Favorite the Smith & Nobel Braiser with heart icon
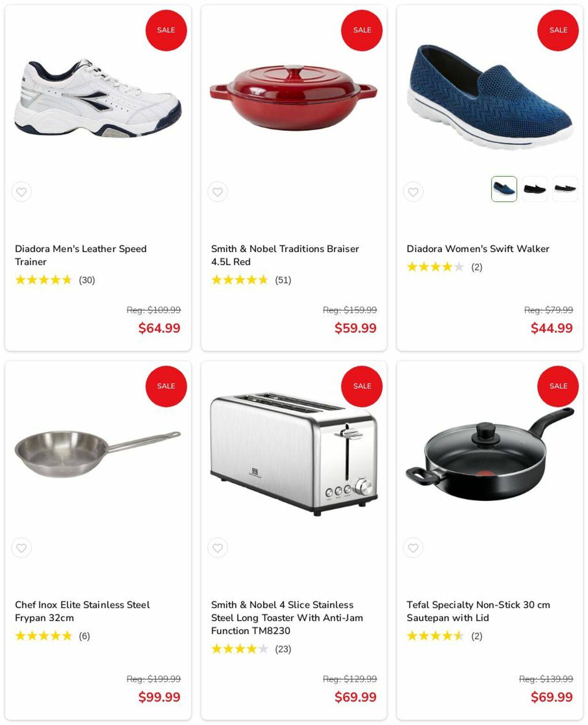 [217, 192]
